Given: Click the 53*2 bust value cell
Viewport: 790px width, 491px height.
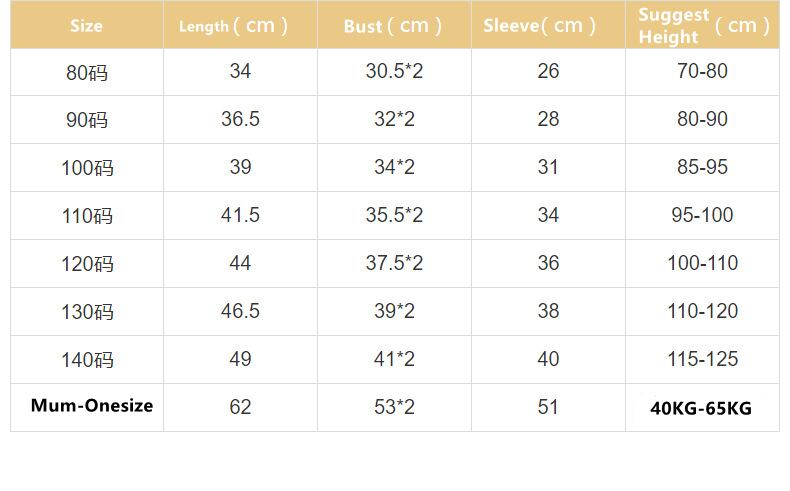Looking at the screenshot, I should 394,407.
